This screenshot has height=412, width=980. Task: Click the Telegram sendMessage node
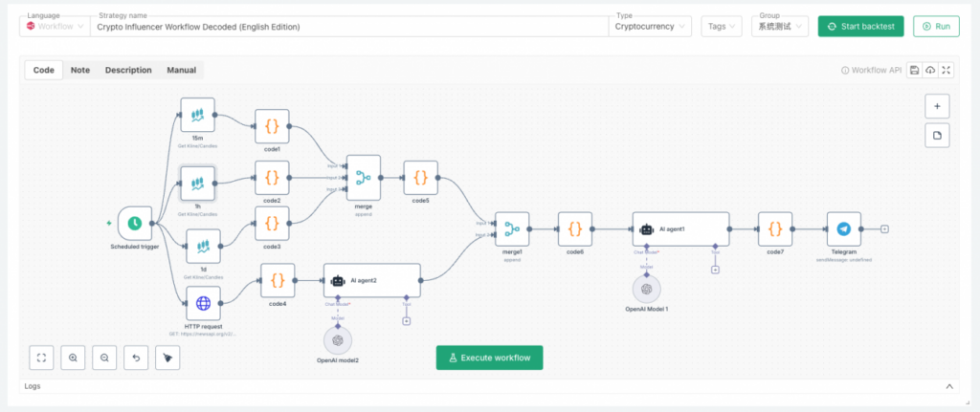click(x=843, y=229)
